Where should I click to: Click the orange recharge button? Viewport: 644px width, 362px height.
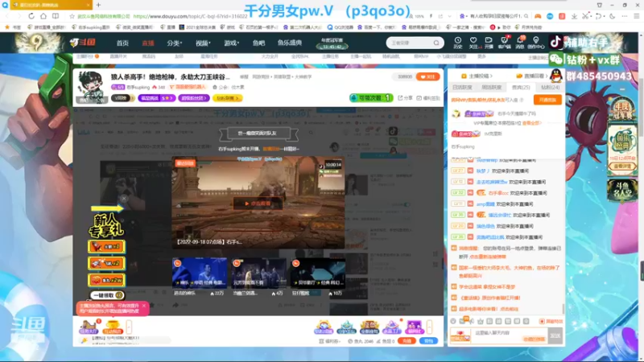tap(407, 341)
